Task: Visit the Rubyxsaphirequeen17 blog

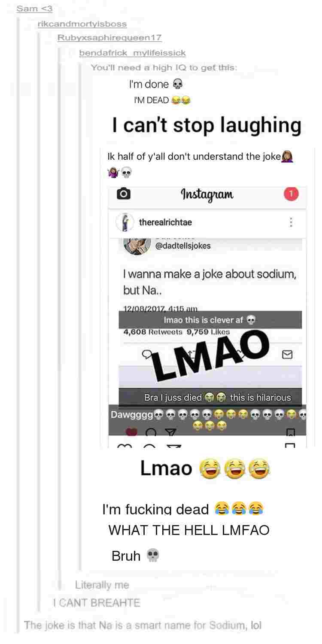Action: pyautogui.click(x=109, y=38)
